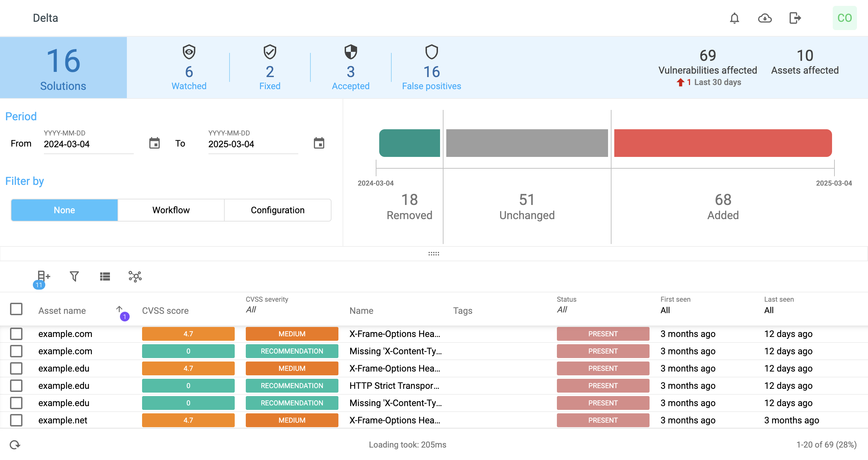Toggle the select-all header checkbox
Image resolution: width=868 pixels, height=460 pixels.
click(16, 309)
